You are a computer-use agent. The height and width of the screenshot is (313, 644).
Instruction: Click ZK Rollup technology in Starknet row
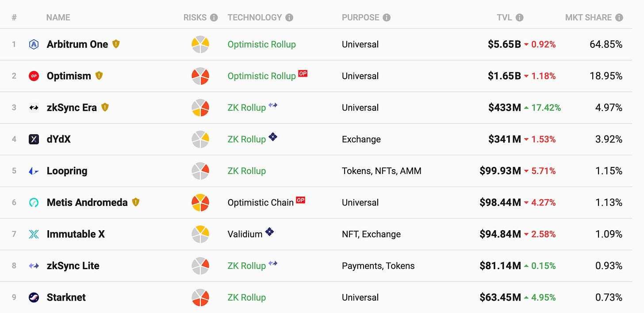246,298
